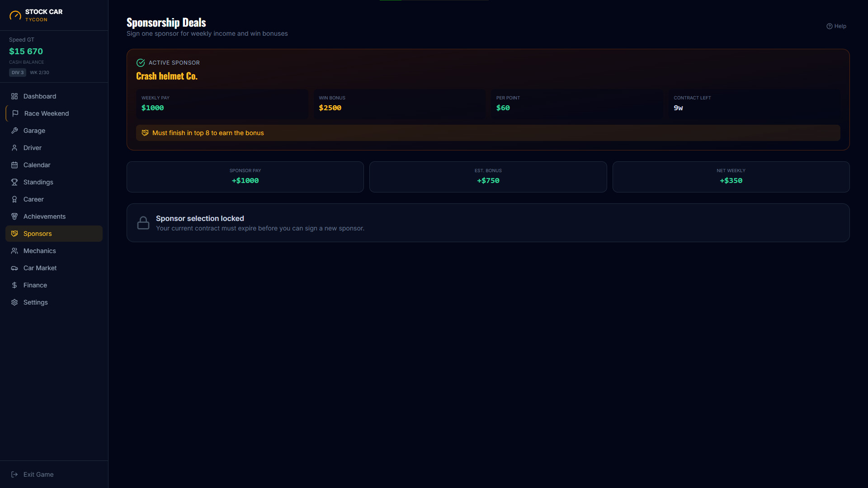Viewport: 868px width, 488px height.
Task: Click the Car Market car icon
Action: click(14, 268)
